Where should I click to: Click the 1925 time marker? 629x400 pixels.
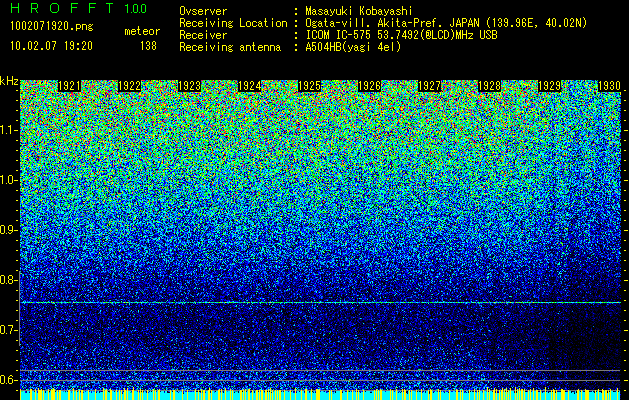point(310,86)
